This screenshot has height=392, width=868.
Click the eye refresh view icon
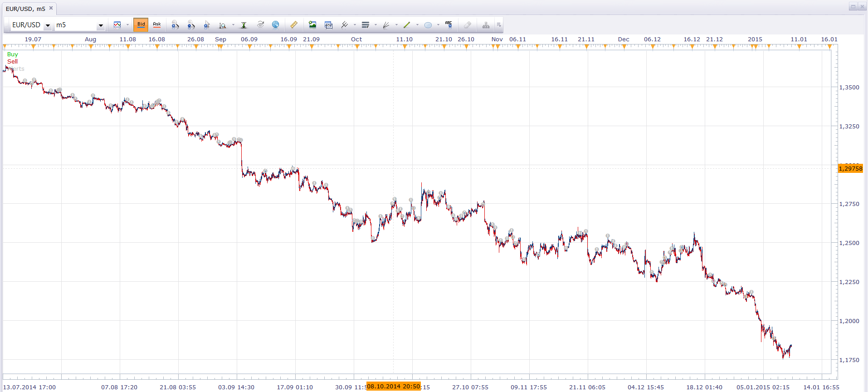click(x=260, y=24)
